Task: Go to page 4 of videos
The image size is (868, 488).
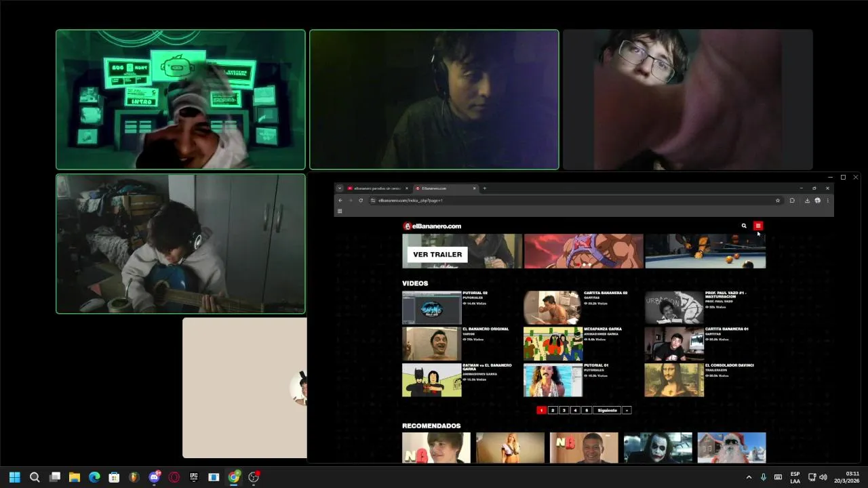Action: 575,410
